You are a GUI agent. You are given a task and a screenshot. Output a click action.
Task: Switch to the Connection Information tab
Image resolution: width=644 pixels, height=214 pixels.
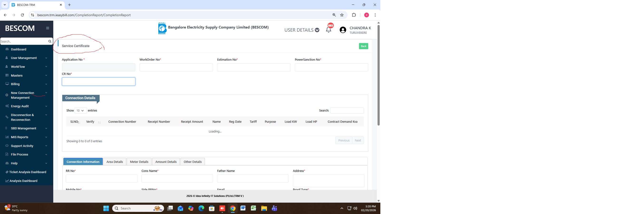coord(83,162)
